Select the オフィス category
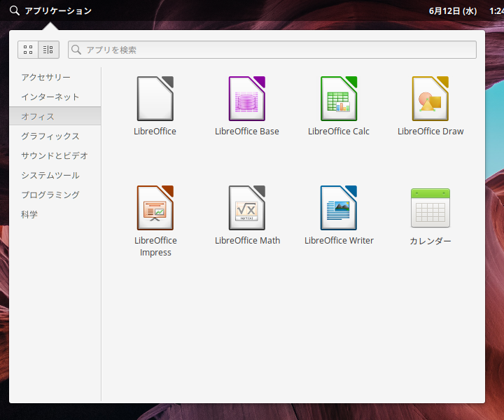The image size is (504, 420). (x=55, y=116)
